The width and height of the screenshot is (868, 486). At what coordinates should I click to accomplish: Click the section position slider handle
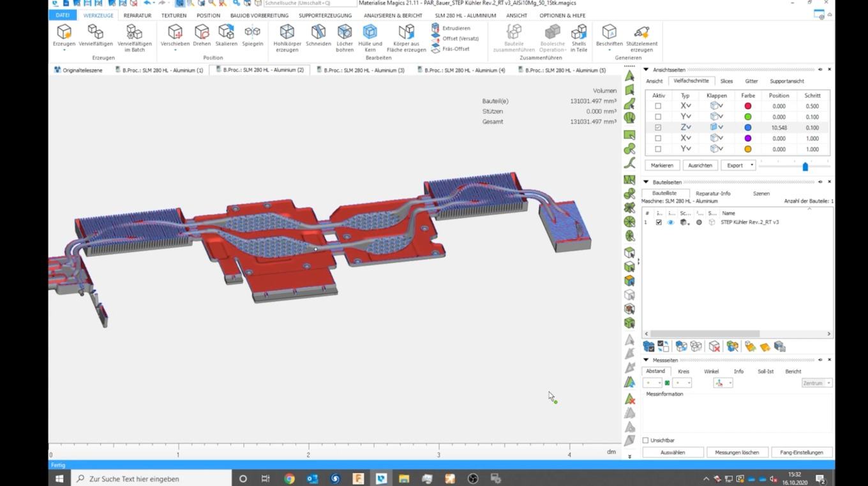click(805, 166)
